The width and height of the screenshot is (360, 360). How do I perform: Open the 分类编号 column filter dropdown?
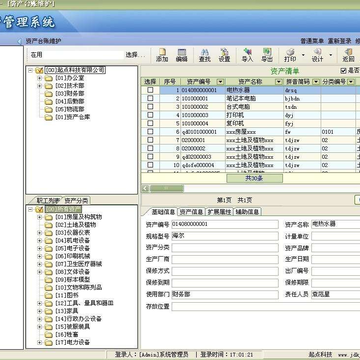(351, 82)
